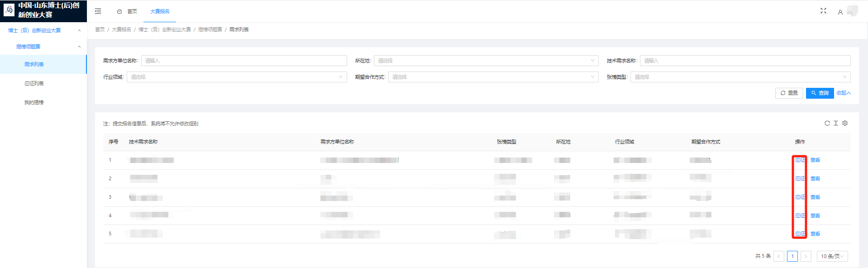Screen dimensions: 868x268
Task: Open the 期望合作方式 dropdown
Action: tap(493, 77)
